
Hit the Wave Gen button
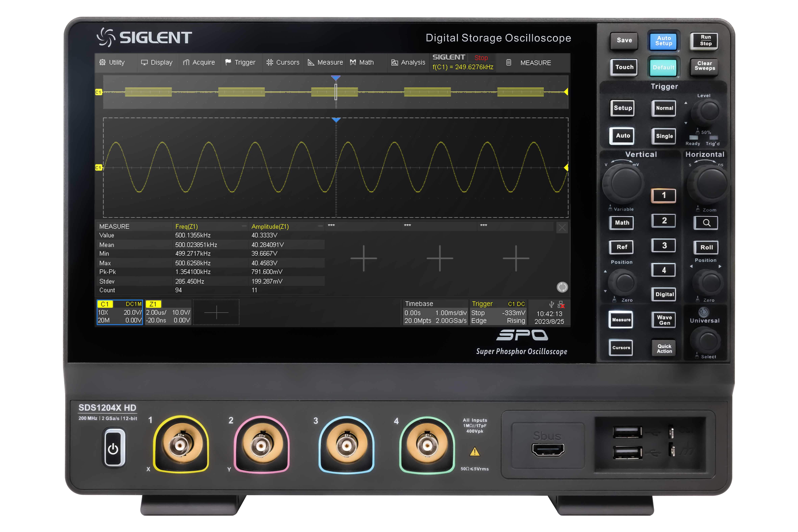[664, 320]
